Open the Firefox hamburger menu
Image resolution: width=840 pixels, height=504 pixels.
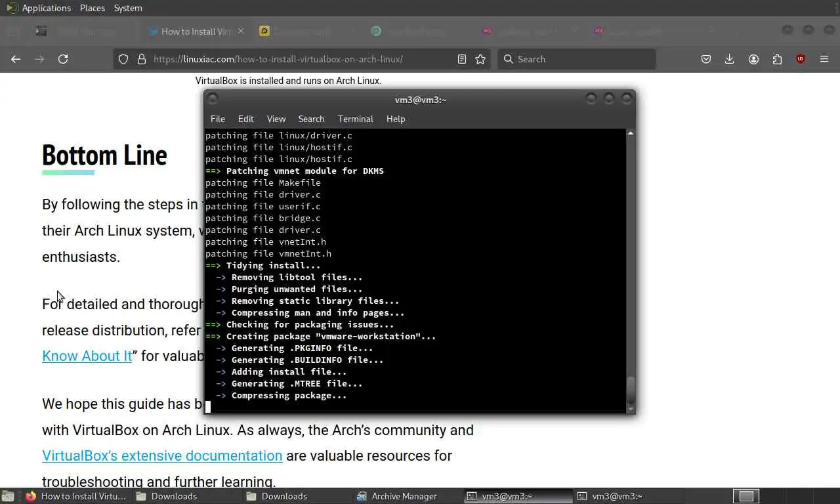[824, 59]
